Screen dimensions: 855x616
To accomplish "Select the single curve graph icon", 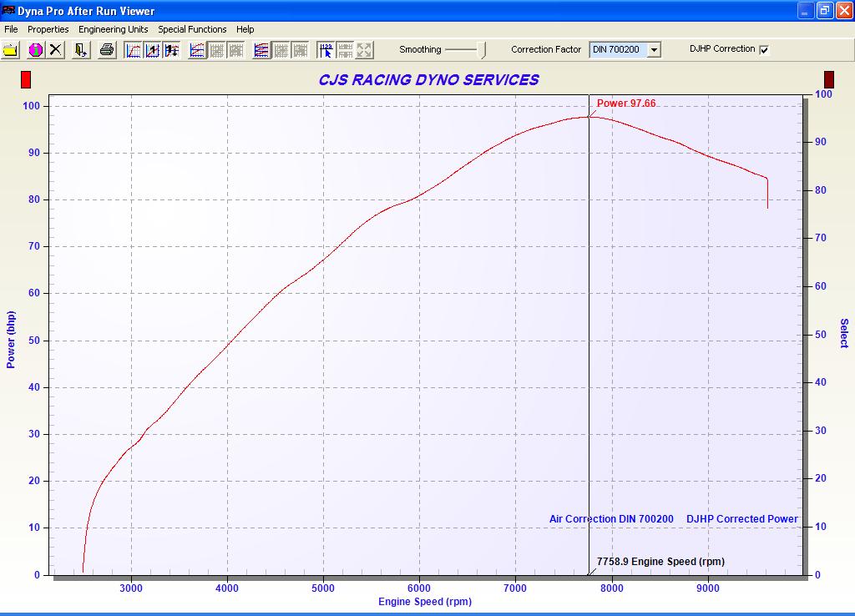I will click(x=133, y=50).
